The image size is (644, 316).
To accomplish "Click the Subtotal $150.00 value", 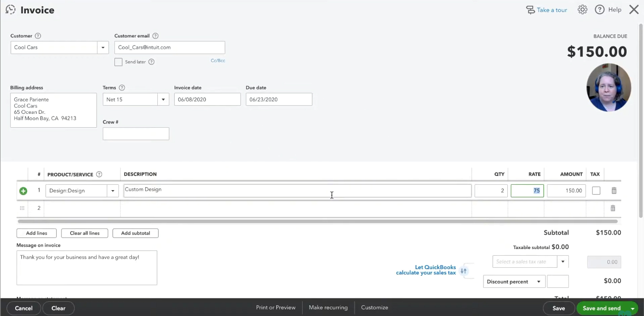I will (609, 233).
